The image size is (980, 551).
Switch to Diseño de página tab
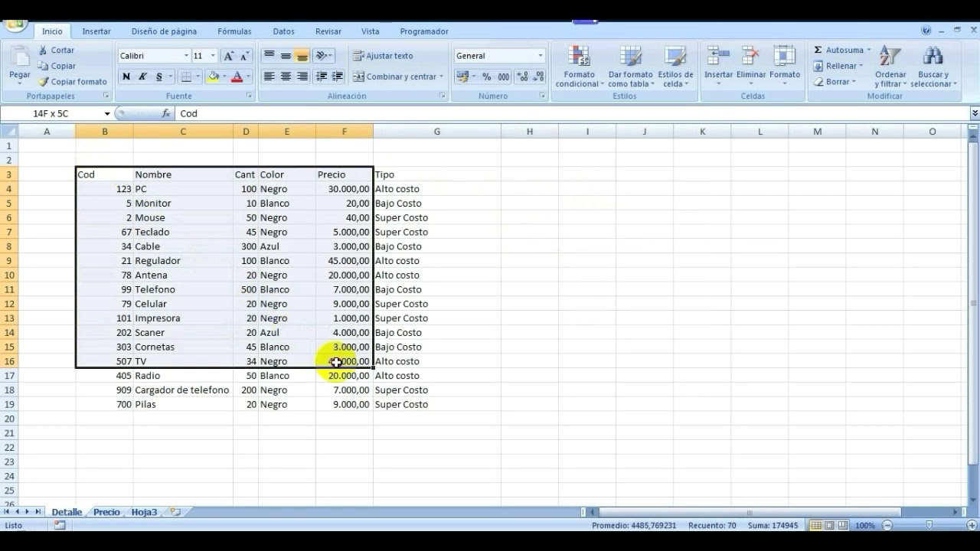(x=164, y=31)
